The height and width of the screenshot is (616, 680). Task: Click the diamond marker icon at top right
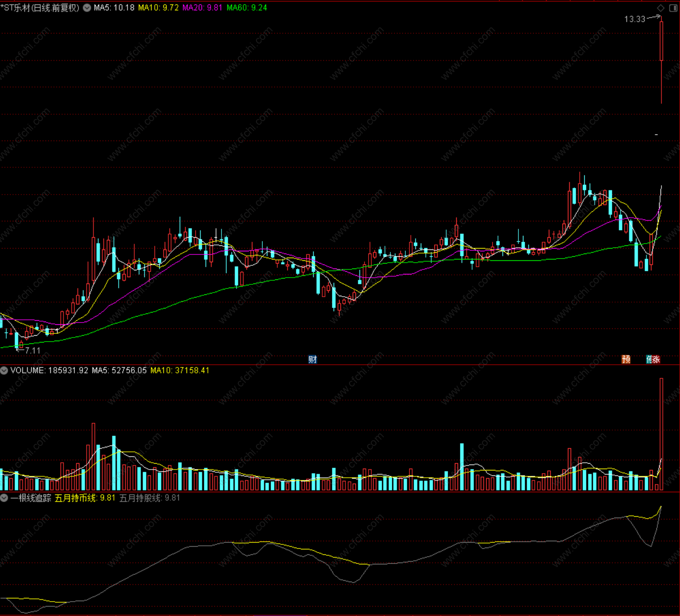(661, 8)
